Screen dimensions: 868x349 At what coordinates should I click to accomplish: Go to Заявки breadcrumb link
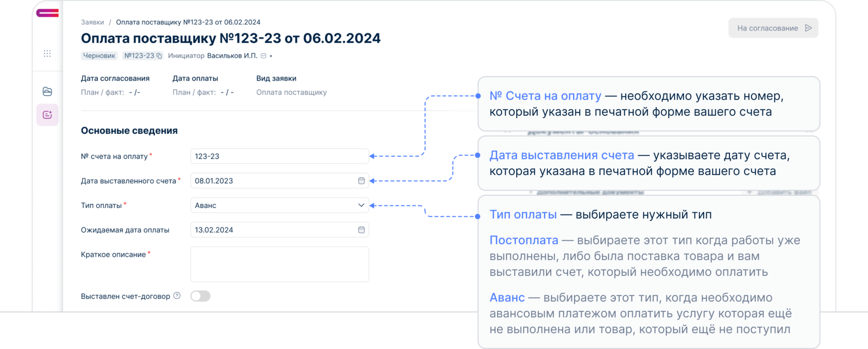pos(92,22)
